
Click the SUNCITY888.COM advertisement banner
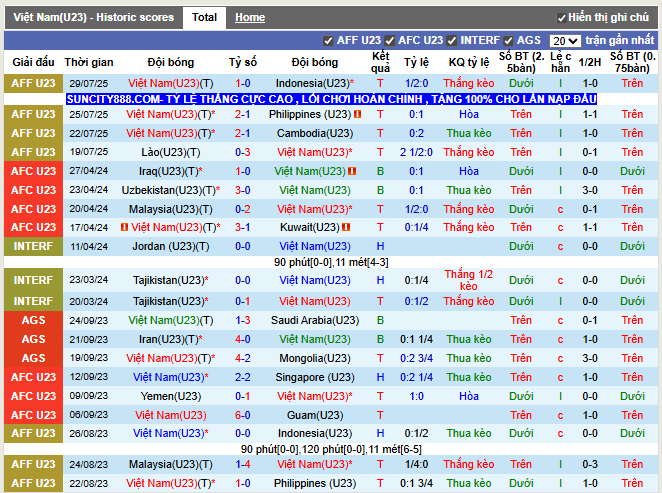[x=331, y=99]
